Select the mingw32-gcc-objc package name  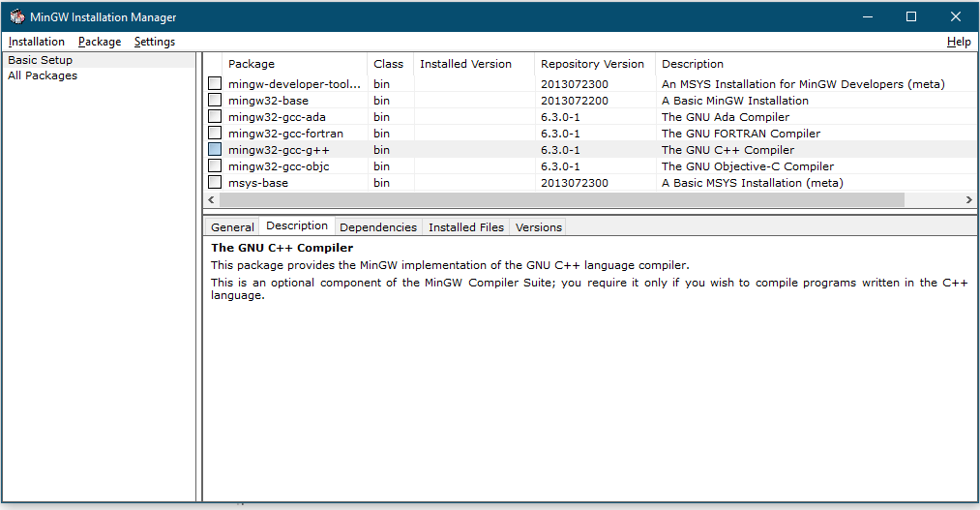click(279, 166)
